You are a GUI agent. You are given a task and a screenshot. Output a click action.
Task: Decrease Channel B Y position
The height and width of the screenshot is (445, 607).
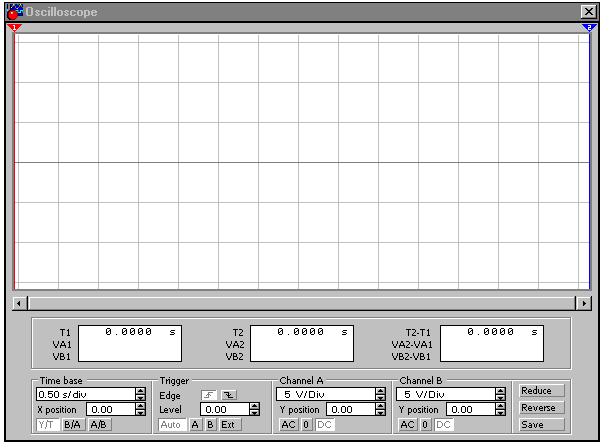[x=501, y=413]
